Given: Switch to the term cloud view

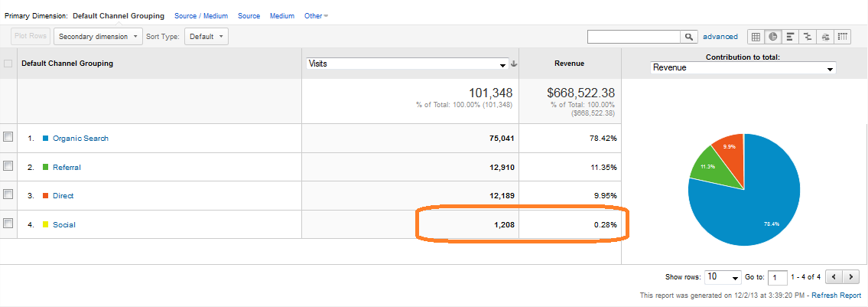Looking at the screenshot, I should tap(825, 37).
